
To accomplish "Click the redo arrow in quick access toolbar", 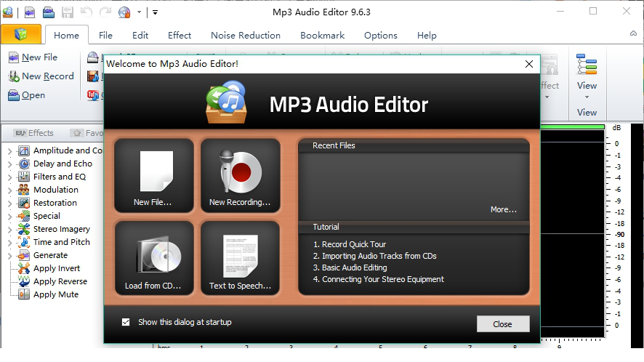I will tap(105, 12).
